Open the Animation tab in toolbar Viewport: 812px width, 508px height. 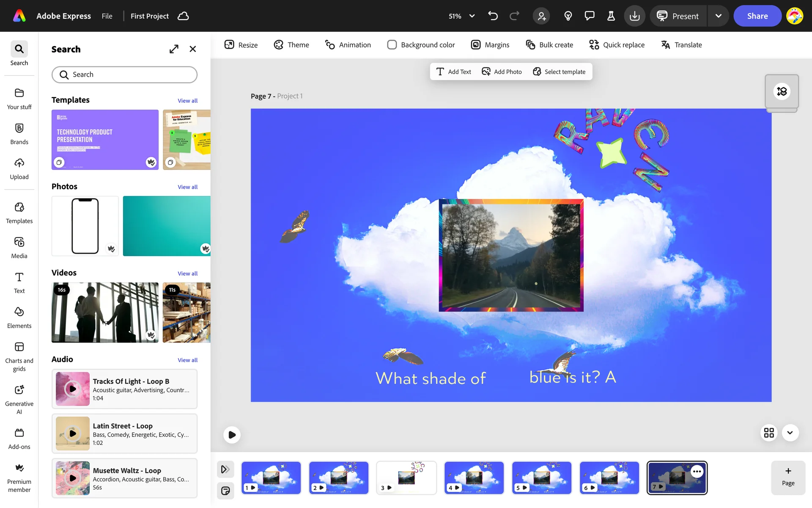click(348, 45)
